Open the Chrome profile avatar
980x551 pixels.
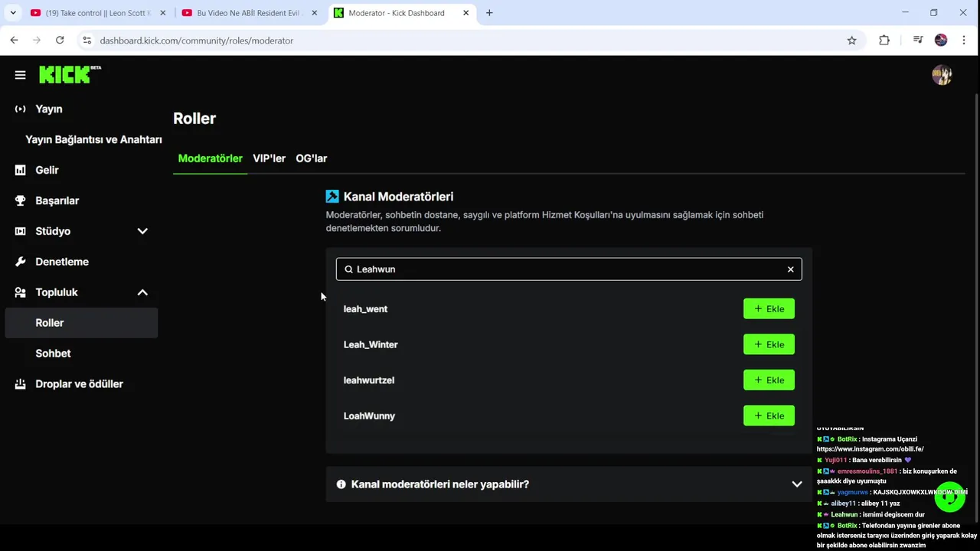click(941, 41)
